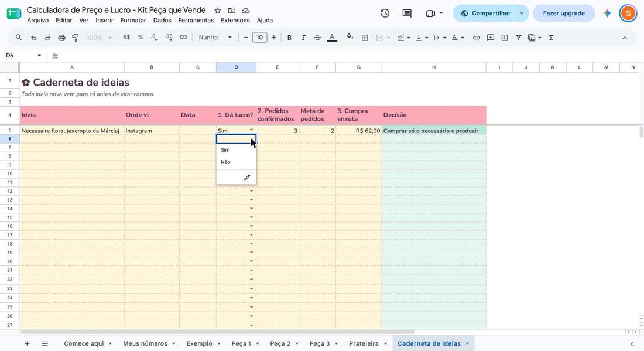The height and width of the screenshot is (351, 644).
Task: Toggle strikethrough formatting
Action: [x=317, y=38]
